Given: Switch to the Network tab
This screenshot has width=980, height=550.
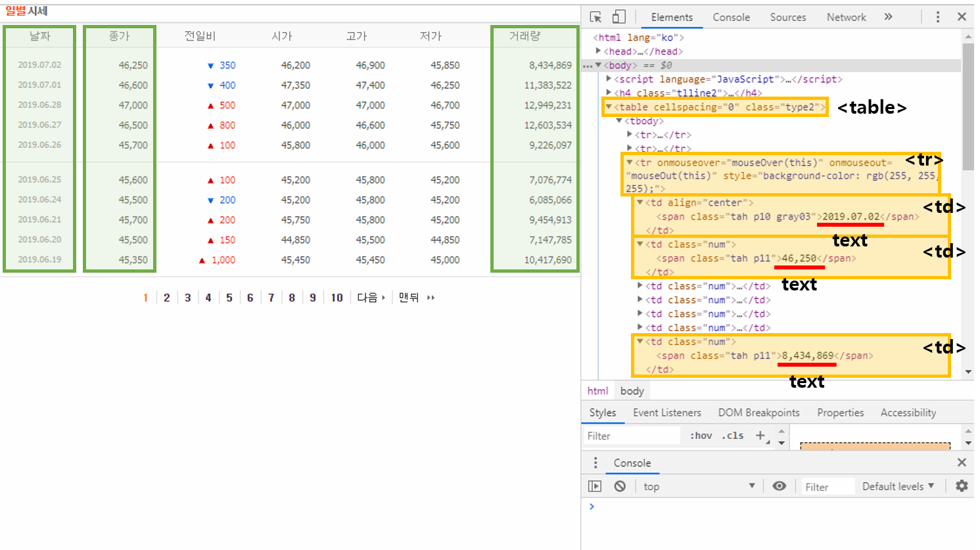Looking at the screenshot, I should pos(847,17).
